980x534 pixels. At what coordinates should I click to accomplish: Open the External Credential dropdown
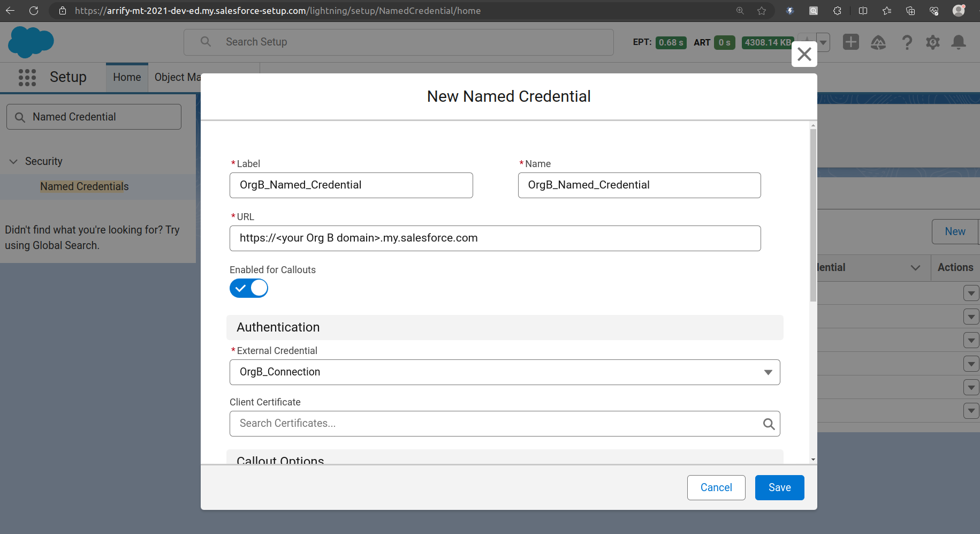769,372
